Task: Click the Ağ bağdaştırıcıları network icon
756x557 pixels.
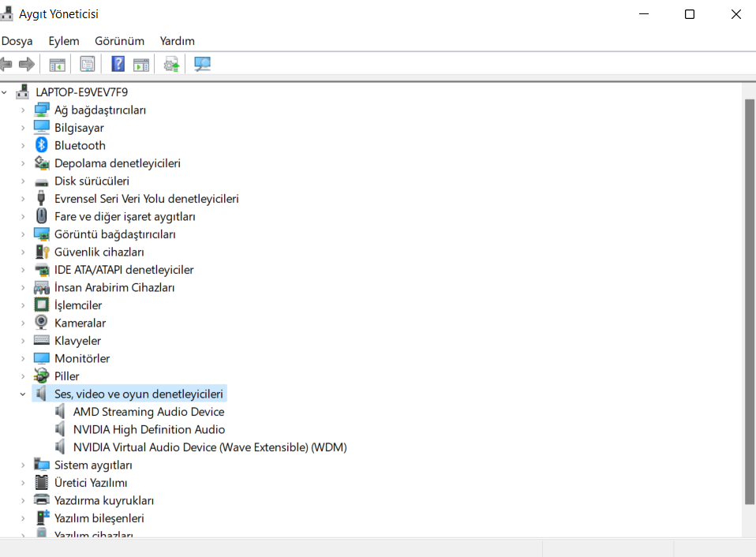Action: tap(42, 110)
